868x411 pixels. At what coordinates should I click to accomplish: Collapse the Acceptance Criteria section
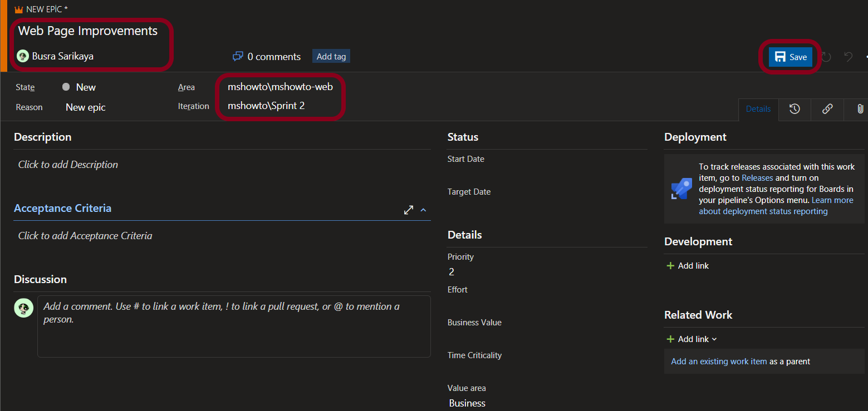(x=423, y=210)
